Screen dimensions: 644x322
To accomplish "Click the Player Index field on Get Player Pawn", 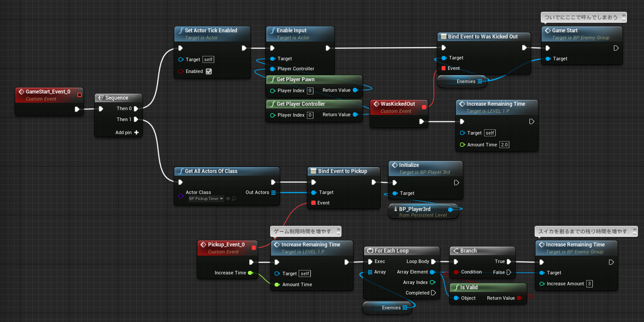I will point(310,90).
